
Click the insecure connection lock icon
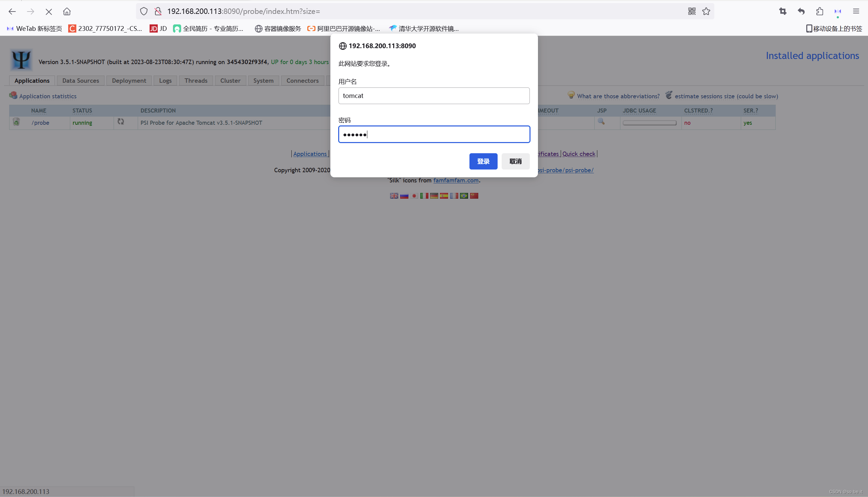158,11
